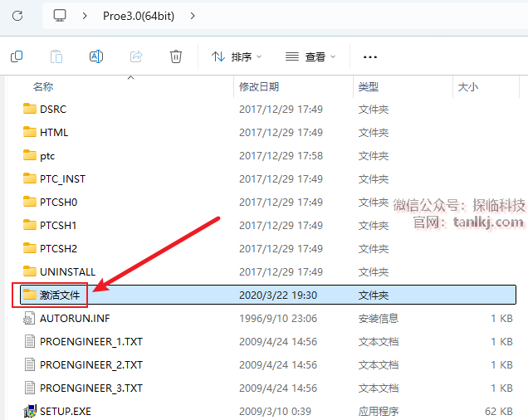This screenshot has width=528, height=420.
Task: Sort by 修改日期 column header
Action: [x=259, y=87]
